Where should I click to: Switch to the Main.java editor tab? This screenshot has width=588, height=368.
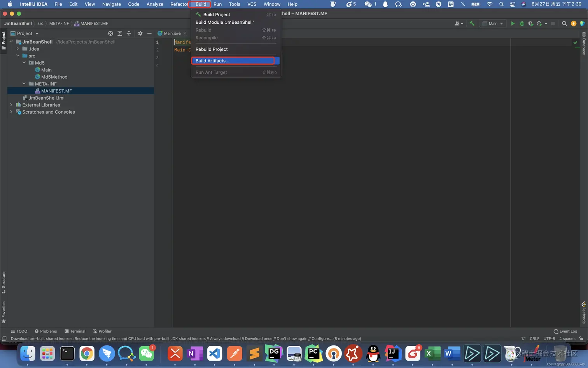(172, 33)
